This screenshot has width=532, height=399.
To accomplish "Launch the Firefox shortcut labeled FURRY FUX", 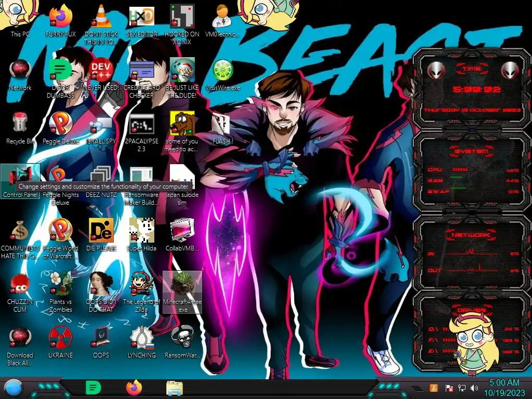I will point(60,20).
